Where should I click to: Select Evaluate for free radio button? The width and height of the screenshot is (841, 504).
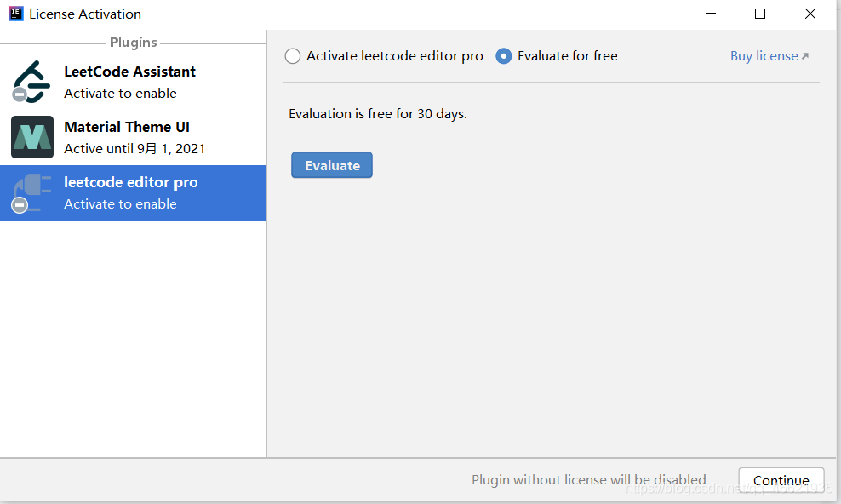(x=503, y=55)
